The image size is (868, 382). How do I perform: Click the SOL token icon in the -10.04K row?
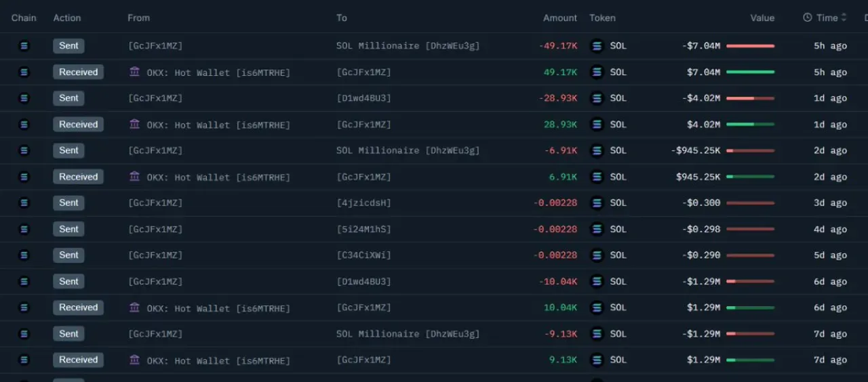[x=597, y=281]
